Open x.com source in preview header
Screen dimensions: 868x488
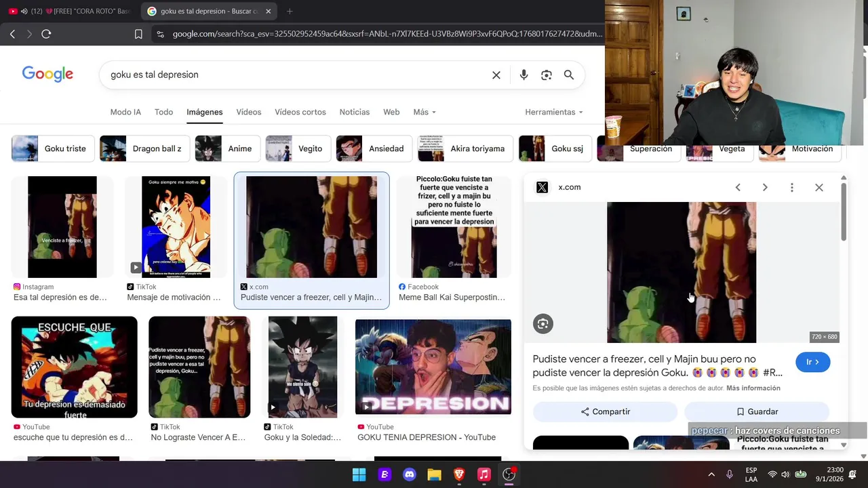tap(558, 187)
